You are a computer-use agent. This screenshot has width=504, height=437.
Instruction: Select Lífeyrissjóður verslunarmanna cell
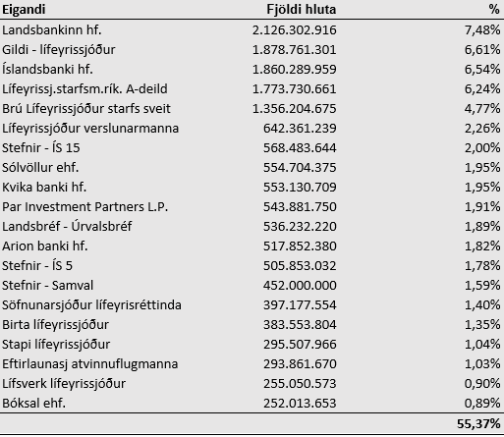pos(90,129)
